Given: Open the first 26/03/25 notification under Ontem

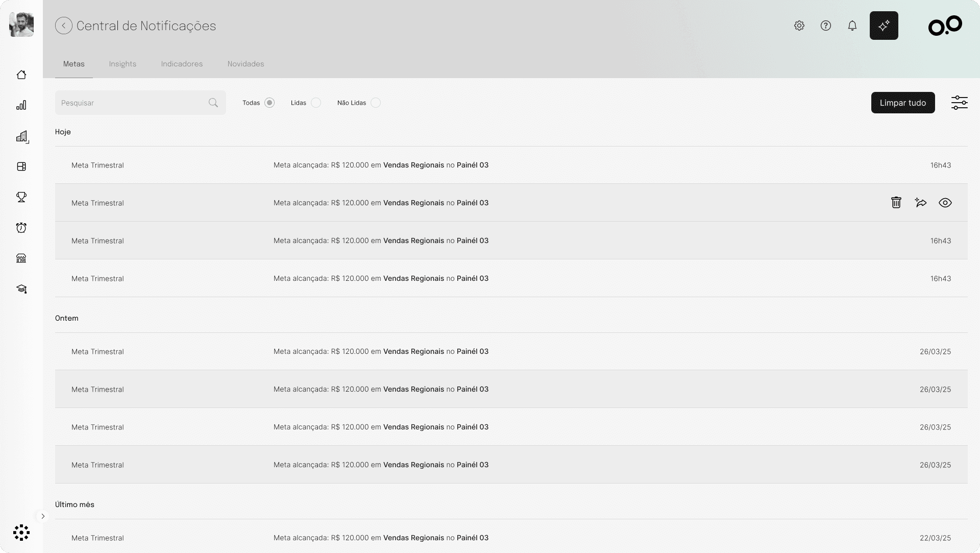Looking at the screenshot, I should tap(511, 351).
